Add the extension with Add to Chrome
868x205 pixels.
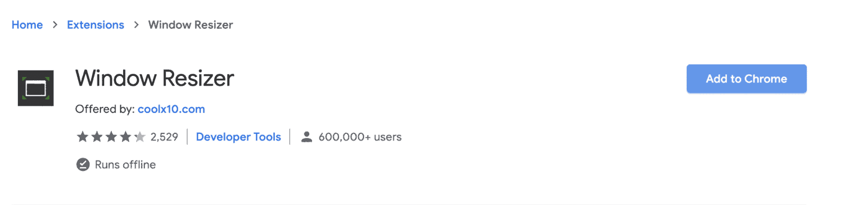pyautogui.click(x=746, y=79)
